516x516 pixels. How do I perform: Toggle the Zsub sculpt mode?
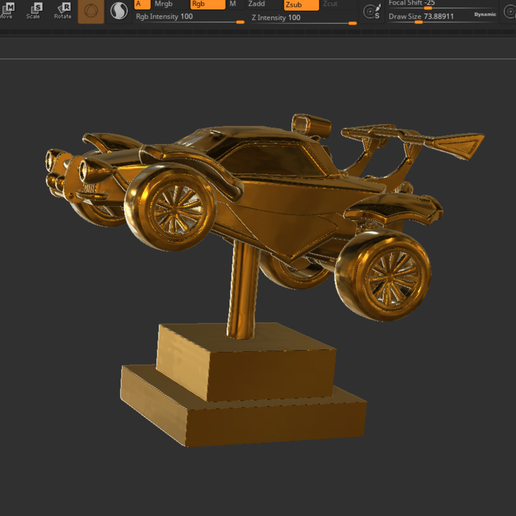coord(301,5)
